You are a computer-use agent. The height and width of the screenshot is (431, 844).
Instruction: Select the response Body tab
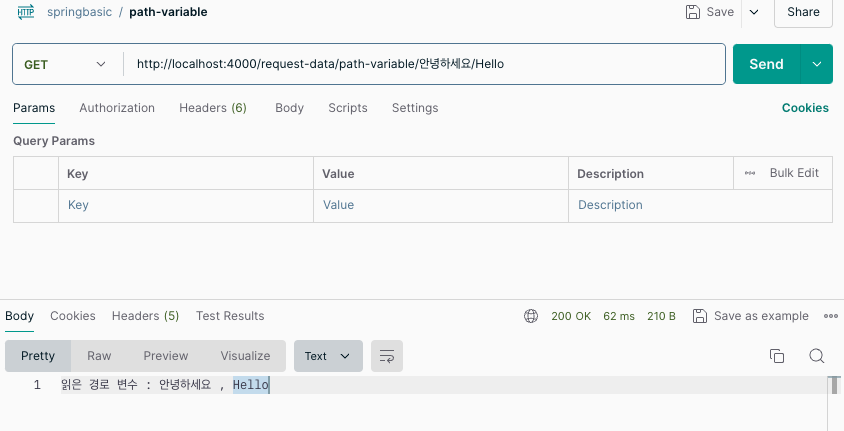coord(19,316)
